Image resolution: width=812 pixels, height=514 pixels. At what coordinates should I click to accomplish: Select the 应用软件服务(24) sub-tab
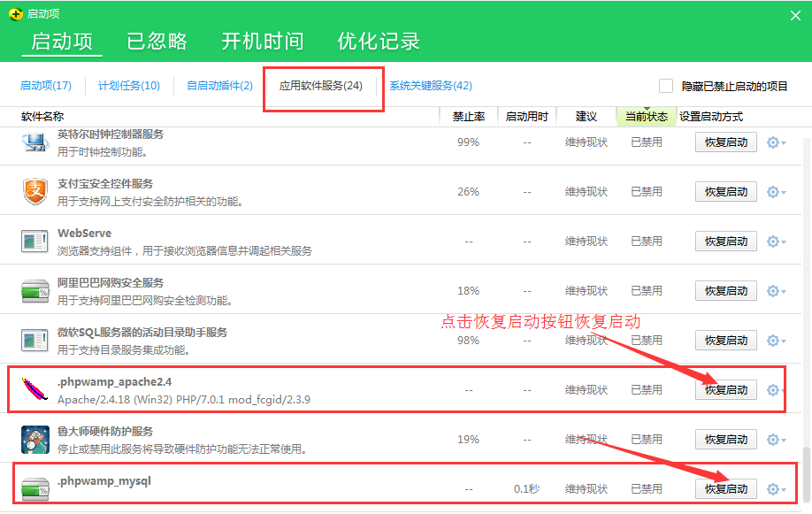pyautogui.click(x=321, y=86)
